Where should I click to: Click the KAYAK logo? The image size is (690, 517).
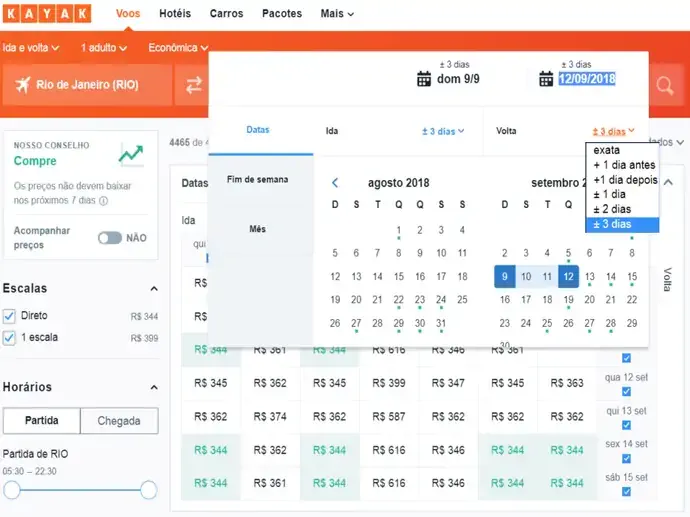pyautogui.click(x=47, y=14)
